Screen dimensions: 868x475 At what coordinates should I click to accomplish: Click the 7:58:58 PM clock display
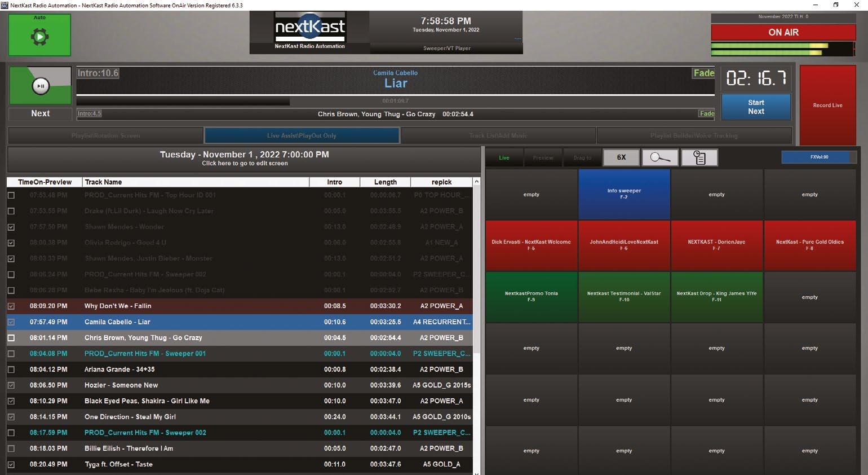click(x=446, y=21)
